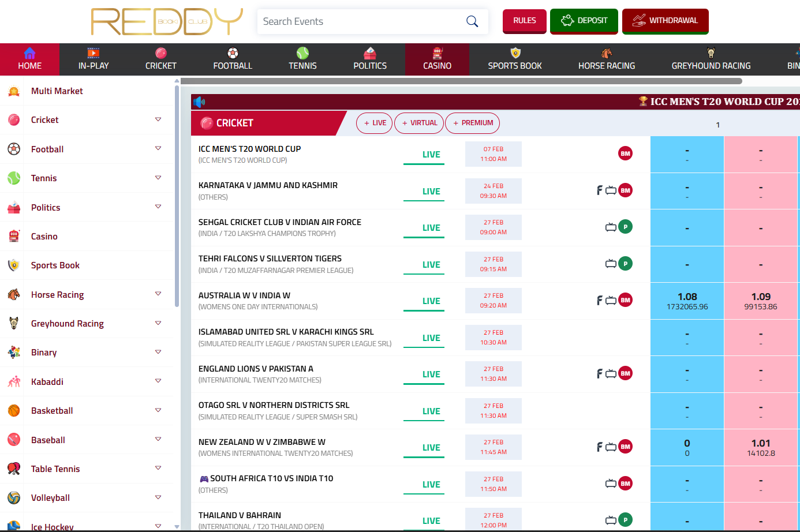Viewport: 800px width, 532px height.
Task: Click the speaker announcement icon
Action: 199,102
